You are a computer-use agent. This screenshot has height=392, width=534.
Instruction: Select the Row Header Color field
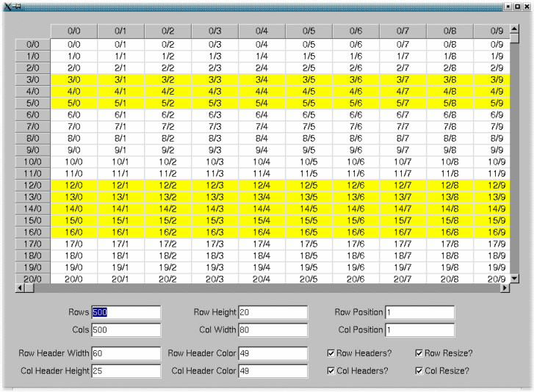[x=272, y=353]
